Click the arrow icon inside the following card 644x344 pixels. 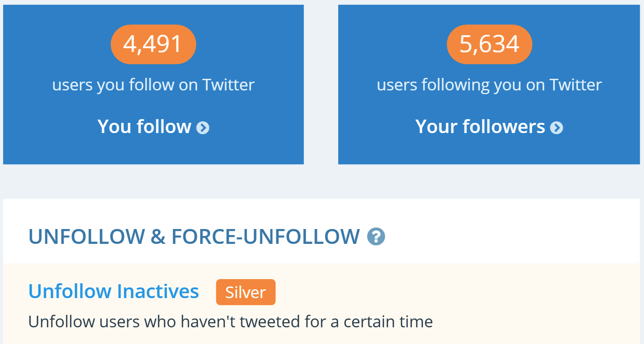click(203, 127)
